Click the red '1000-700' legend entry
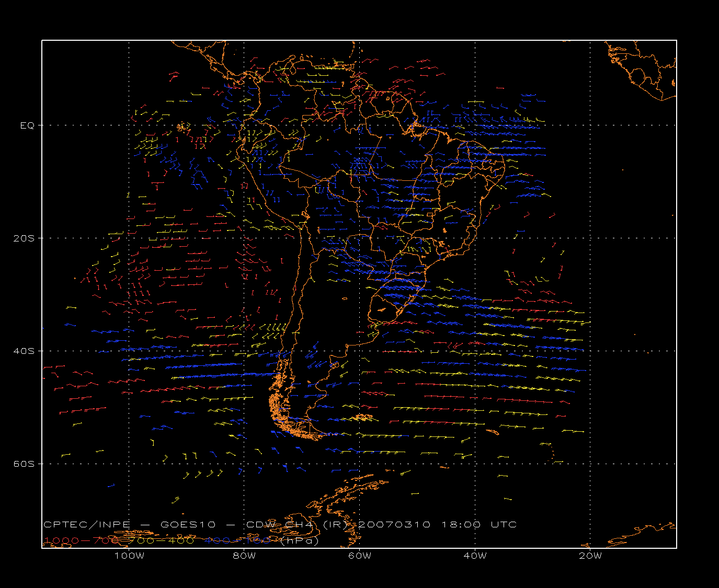This screenshot has width=719, height=588. (82, 540)
